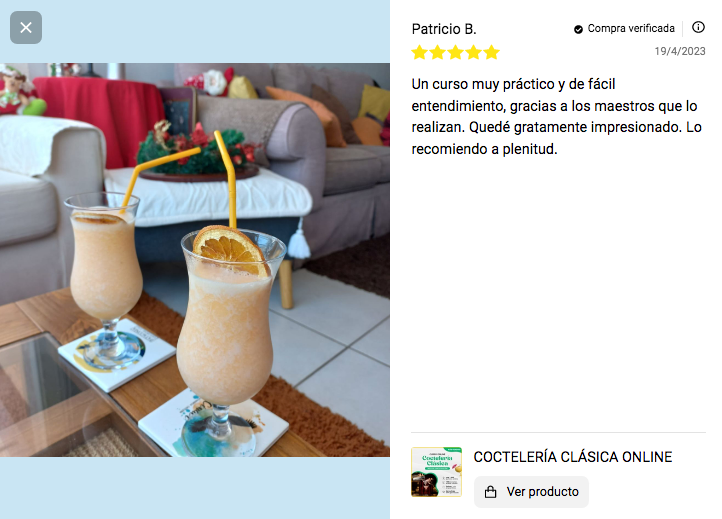Click the COCTELERÍA CLÁSICA ONLINE product title
Image resolution: width=722 pixels, height=519 pixels.
coord(573,457)
